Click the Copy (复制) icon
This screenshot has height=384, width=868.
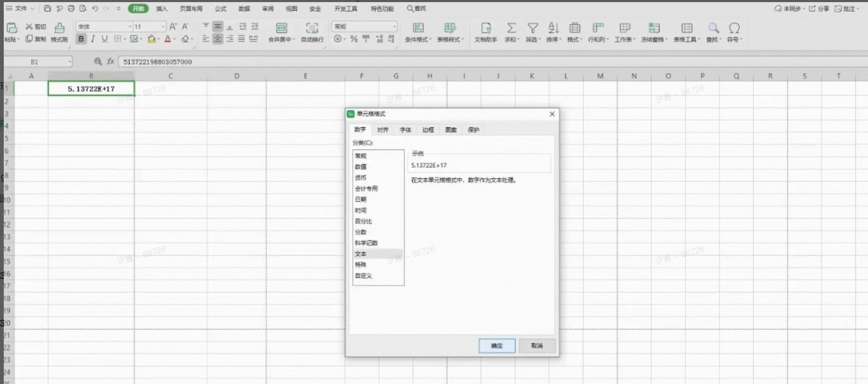tap(29, 39)
